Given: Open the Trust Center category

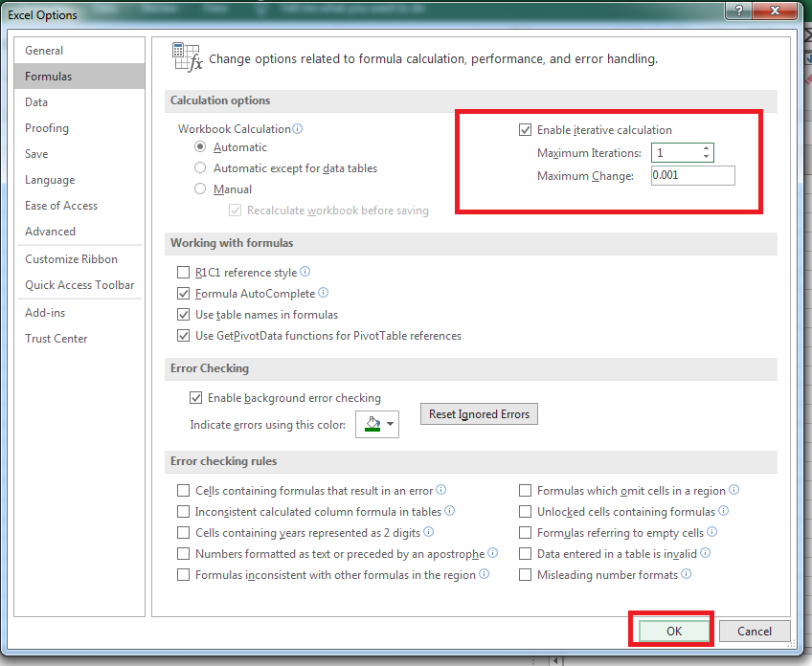Looking at the screenshot, I should [x=79, y=339].
